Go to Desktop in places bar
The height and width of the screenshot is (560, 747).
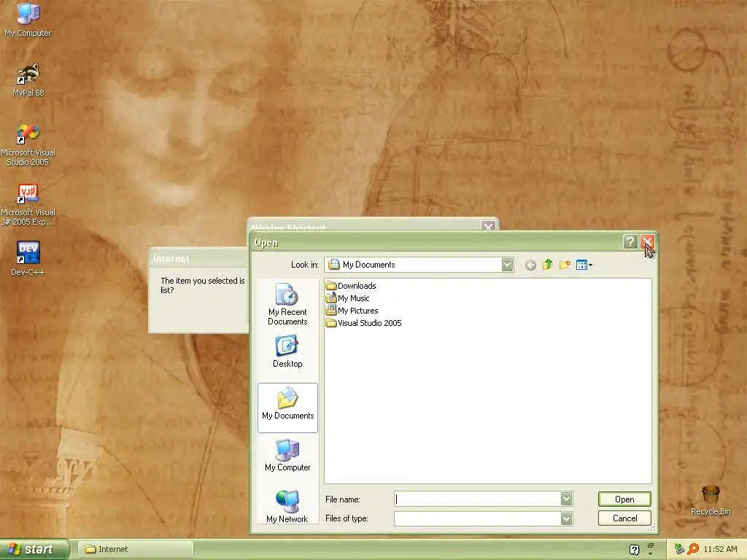click(x=287, y=352)
